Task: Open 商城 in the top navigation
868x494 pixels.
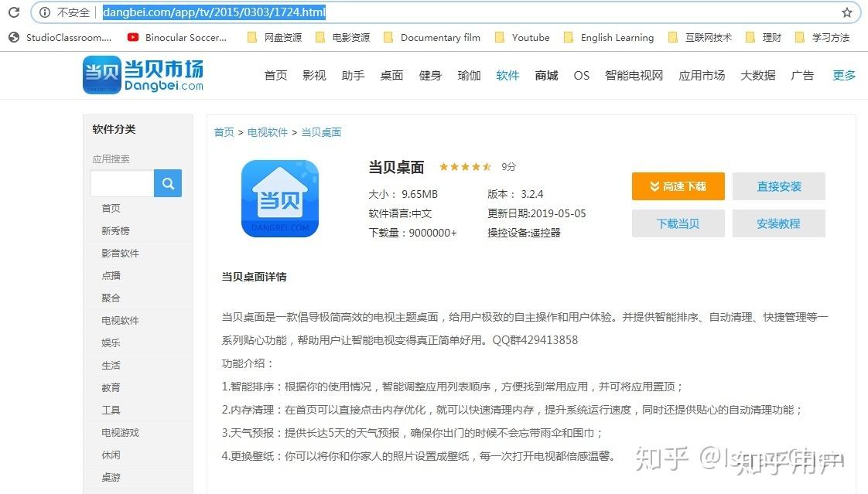Action: point(546,75)
